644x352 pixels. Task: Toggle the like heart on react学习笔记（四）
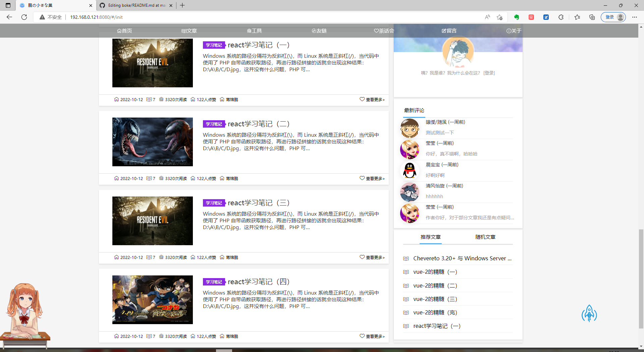362,336
